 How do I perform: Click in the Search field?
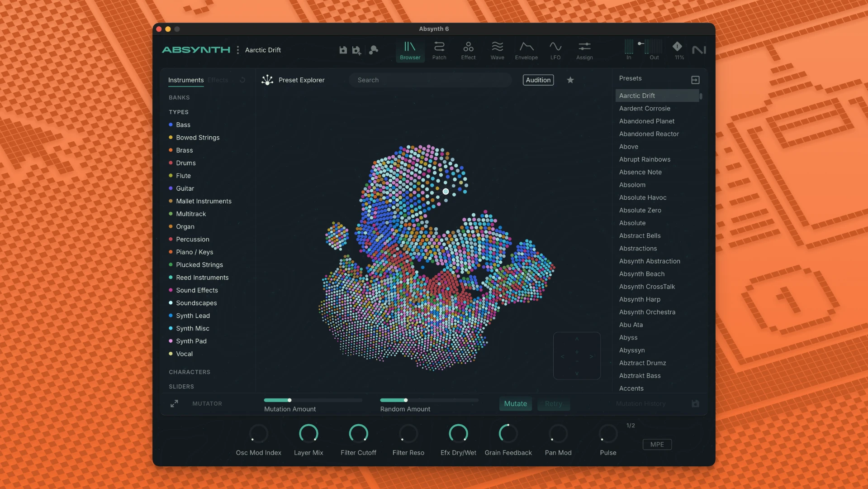pos(430,80)
